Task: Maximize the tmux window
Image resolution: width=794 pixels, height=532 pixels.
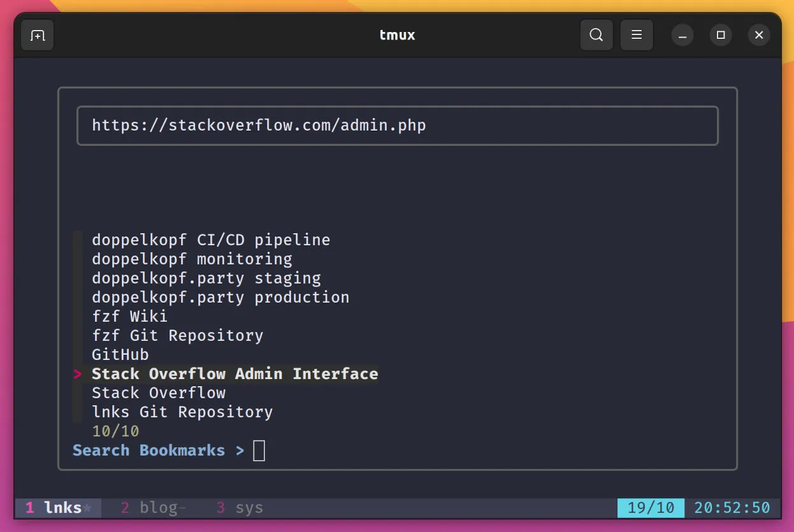Action: coord(721,35)
